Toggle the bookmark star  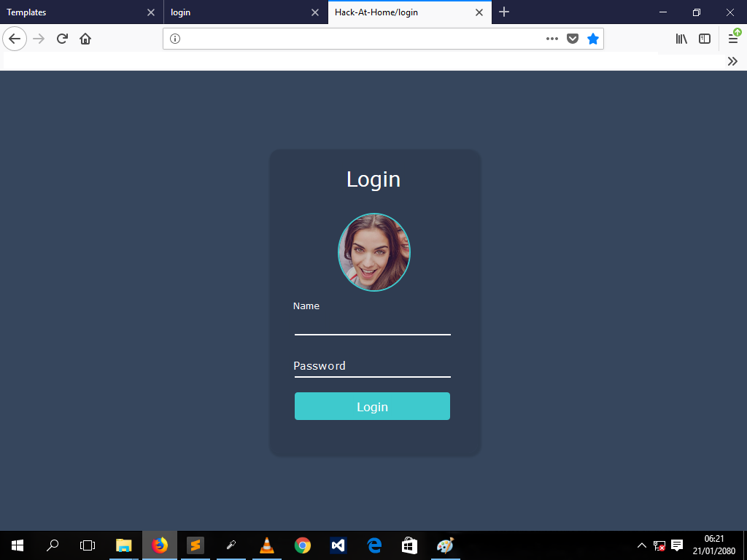point(592,39)
